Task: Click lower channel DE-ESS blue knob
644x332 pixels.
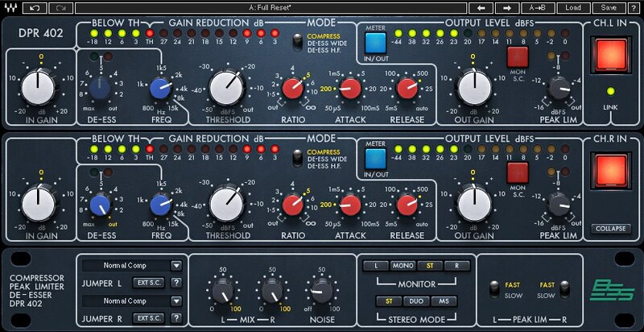Action: point(100,205)
